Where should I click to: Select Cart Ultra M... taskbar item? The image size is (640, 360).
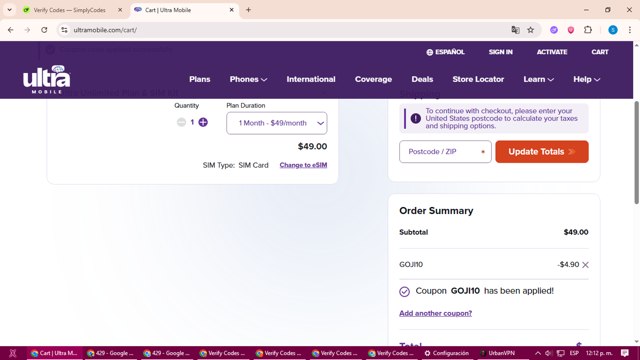(x=54, y=353)
